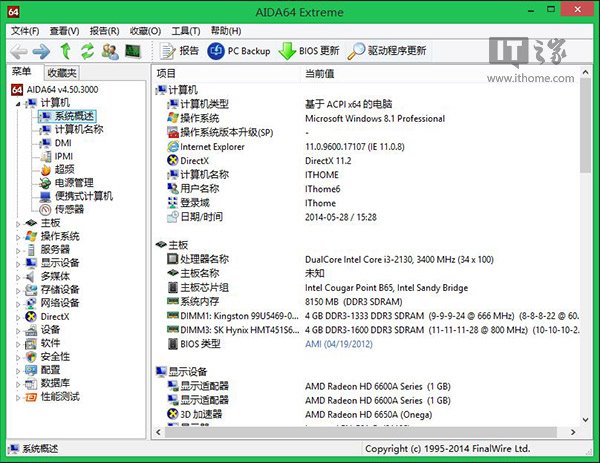The height and width of the screenshot is (463, 600).
Task: Select 系统概述 in the tree
Action: coord(67,116)
